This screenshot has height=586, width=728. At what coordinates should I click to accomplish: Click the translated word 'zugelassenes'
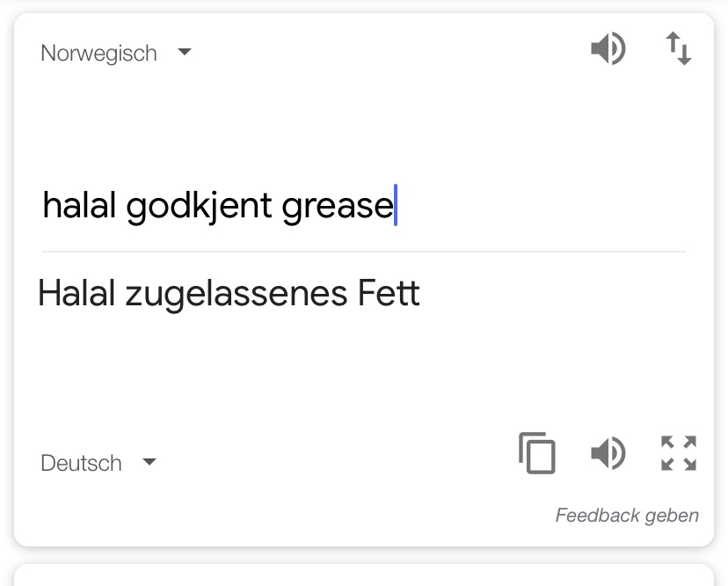point(237,294)
